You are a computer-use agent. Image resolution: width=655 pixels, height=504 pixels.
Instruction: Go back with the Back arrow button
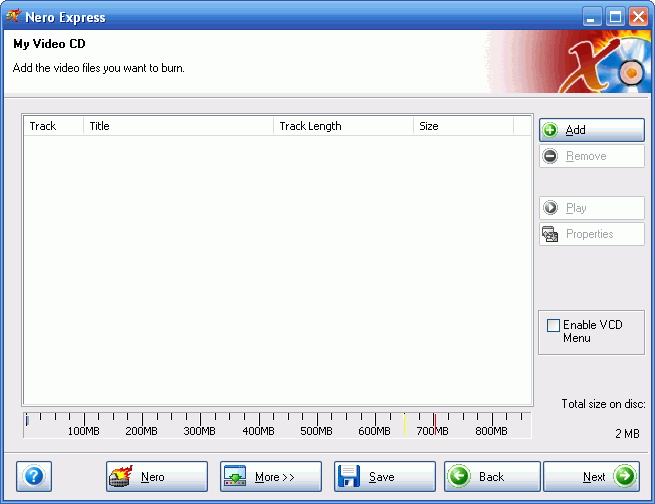point(492,476)
